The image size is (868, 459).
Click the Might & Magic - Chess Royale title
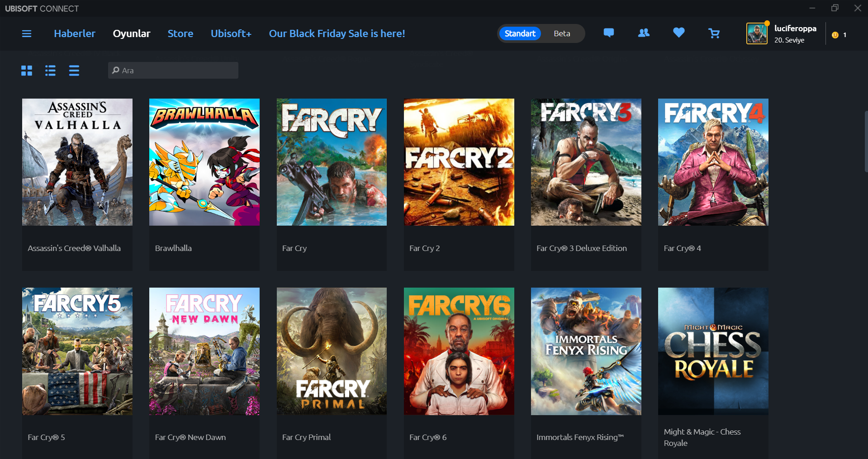(x=702, y=437)
